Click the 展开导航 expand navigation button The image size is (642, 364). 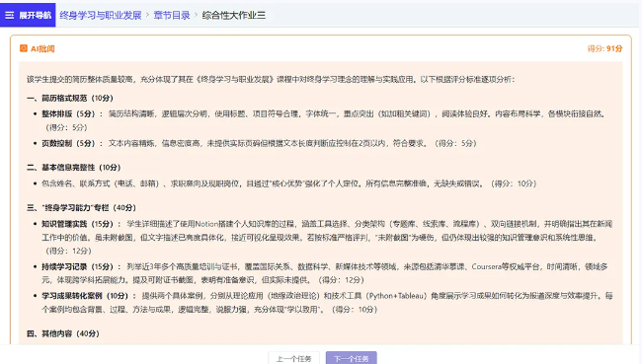(x=28, y=15)
